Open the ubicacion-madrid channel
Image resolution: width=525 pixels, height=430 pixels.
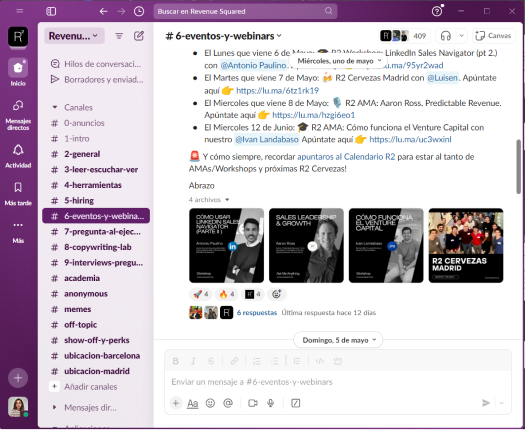point(96,371)
